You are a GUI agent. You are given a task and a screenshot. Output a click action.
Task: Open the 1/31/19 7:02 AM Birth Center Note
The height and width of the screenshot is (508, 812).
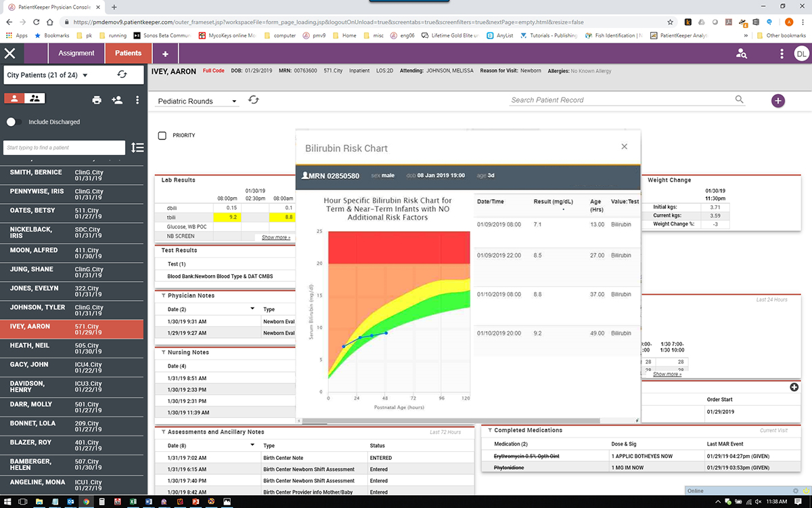(314, 458)
